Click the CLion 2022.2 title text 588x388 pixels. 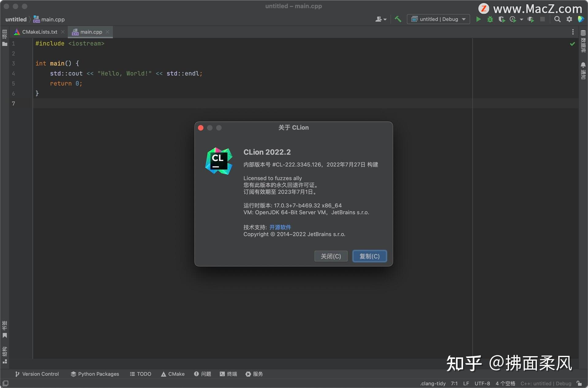click(x=267, y=152)
